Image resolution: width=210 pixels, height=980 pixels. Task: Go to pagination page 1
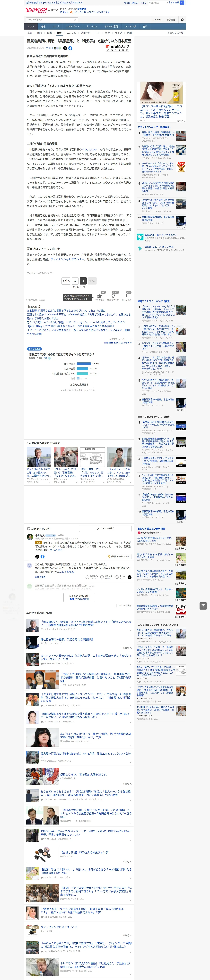pyautogui.click(x=75, y=281)
